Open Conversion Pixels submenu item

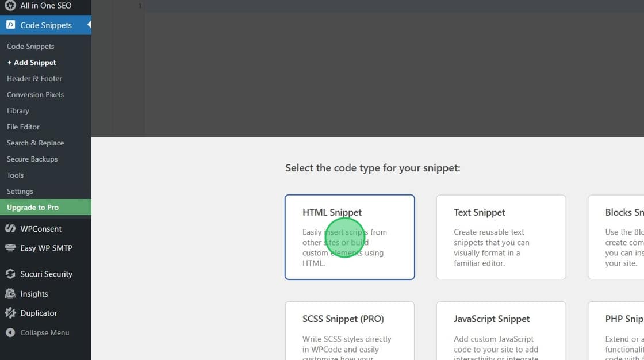pyautogui.click(x=35, y=95)
